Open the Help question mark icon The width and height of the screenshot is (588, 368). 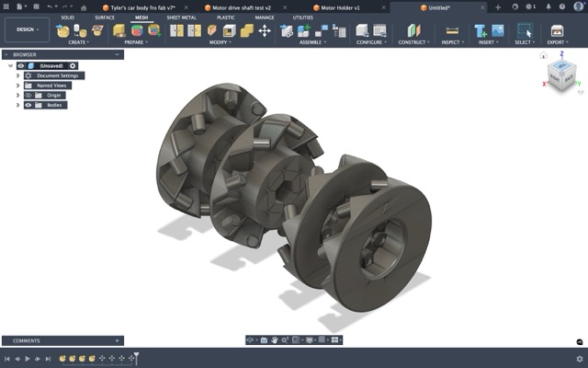click(x=561, y=6)
